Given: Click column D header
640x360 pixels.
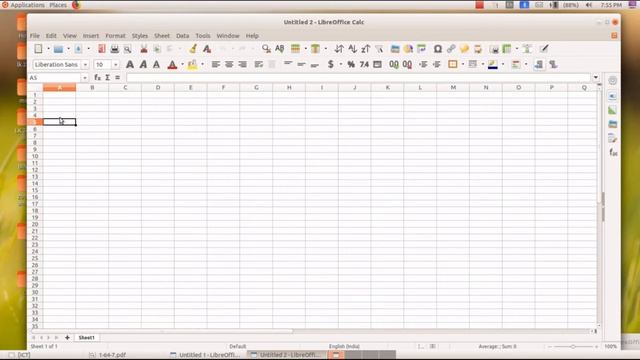Looking at the screenshot, I should click(158, 88).
